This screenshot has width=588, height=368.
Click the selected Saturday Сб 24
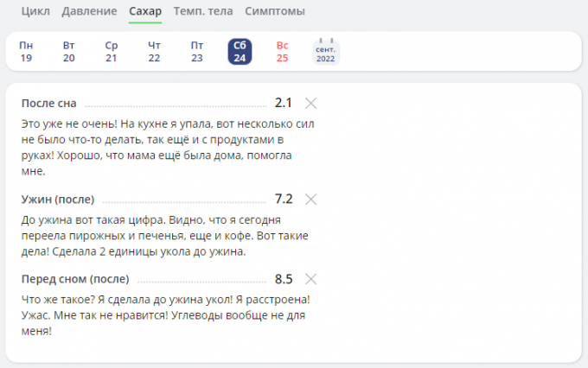[x=240, y=52]
